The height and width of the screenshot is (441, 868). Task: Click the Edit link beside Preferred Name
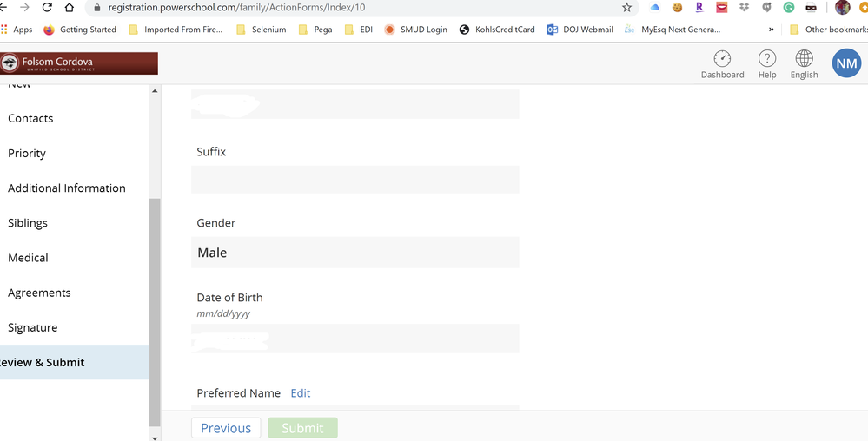pyautogui.click(x=300, y=393)
